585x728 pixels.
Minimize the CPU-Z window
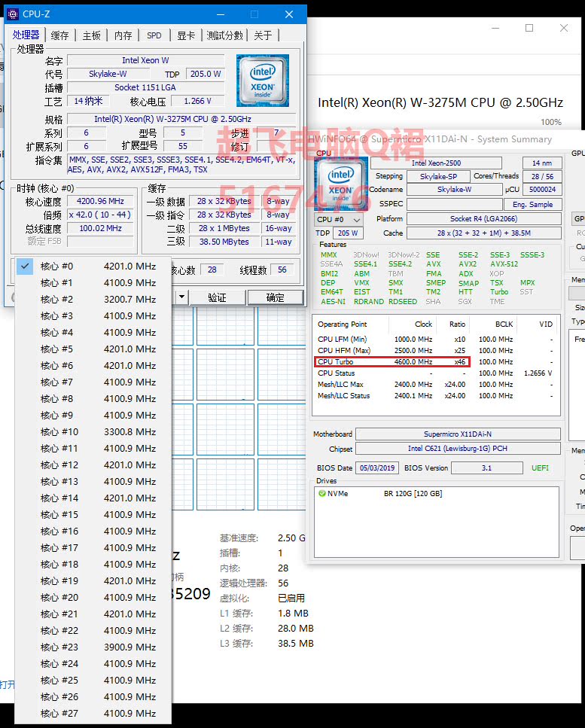[x=221, y=14]
